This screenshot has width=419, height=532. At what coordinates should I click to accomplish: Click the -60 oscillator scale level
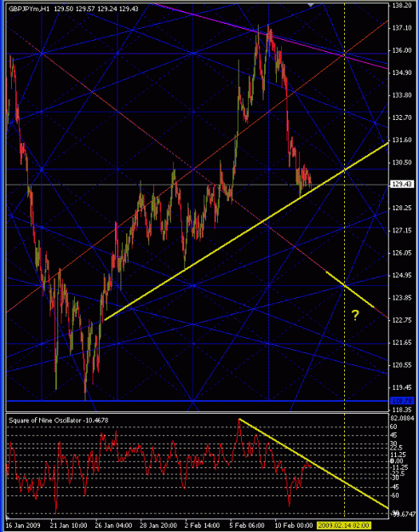pos(394,495)
